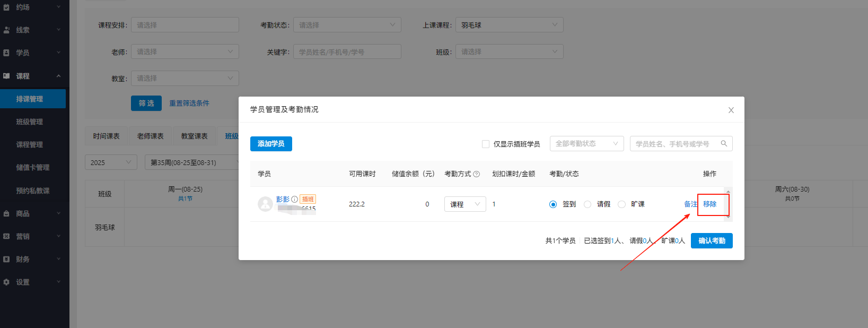The height and width of the screenshot is (328, 868).
Task: Open the 2025 year dropdown
Action: click(111, 162)
